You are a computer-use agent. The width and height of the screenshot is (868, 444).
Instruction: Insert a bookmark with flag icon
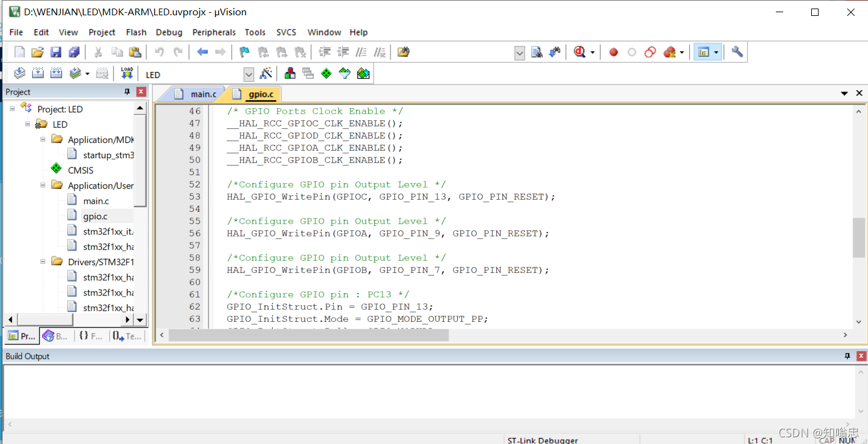(x=245, y=52)
